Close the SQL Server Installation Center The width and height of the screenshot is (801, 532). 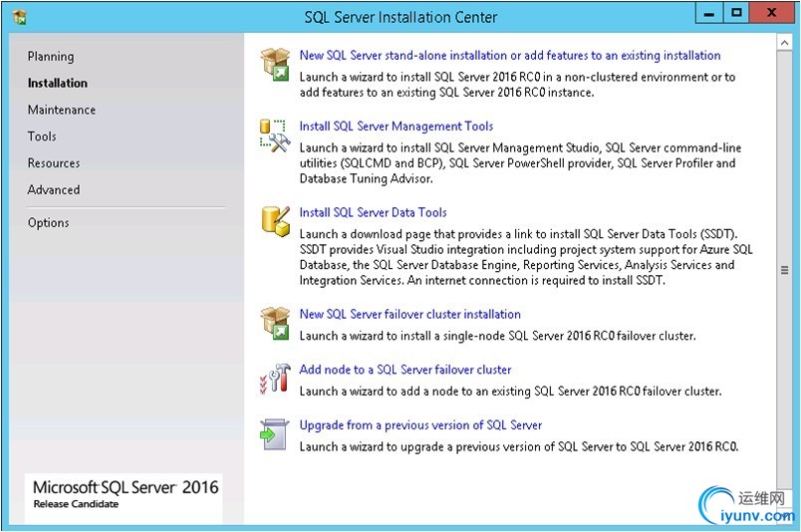[772, 13]
